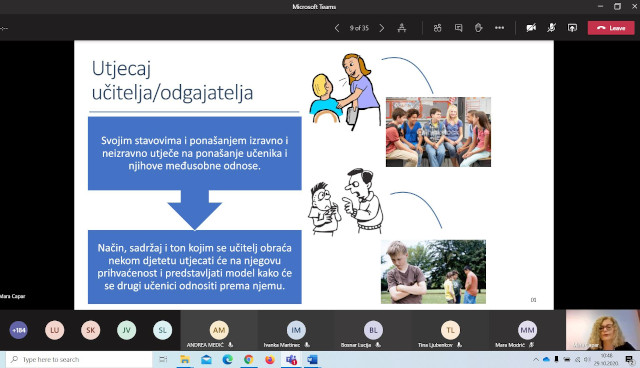Click the LU participant avatar
This screenshot has height=368, width=640.
coord(55,330)
